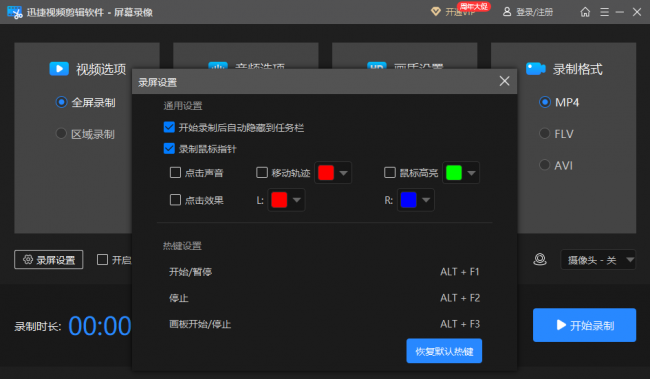The width and height of the screenshot is (650, 379).
Task: Click the audio options icon behind dialog
Action: tap(218, 66)
